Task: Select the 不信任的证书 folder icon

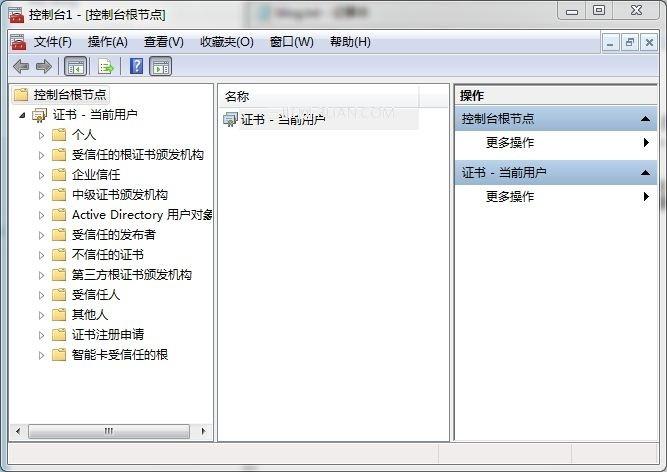Action: pos(59,255)
